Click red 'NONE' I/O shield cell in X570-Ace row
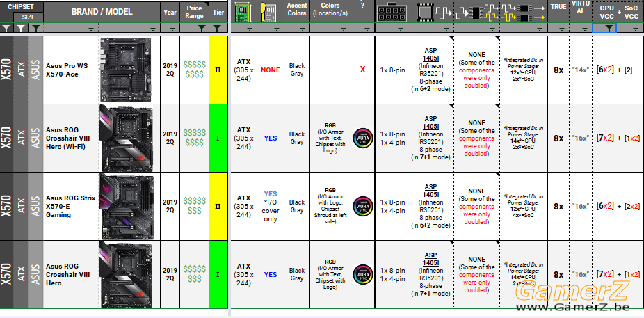The image size is (644, 318). click(271, 70)
